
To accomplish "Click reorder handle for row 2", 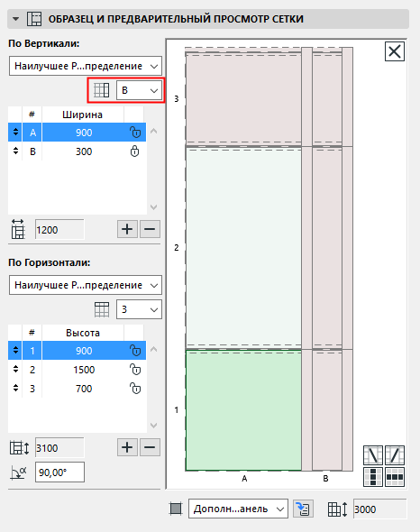I will click(x=15, y=369).
